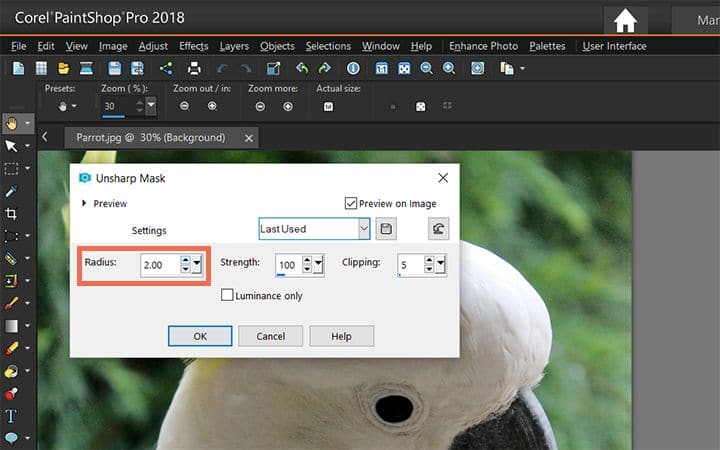The height and width of the screenshot is (450, 720).
Task: Click the green Redo arrow icon
Action: (325, 68)
